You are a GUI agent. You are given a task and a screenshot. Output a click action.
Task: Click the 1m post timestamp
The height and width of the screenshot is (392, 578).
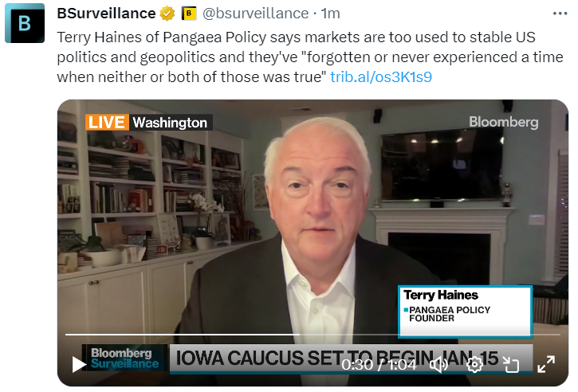pyautogui.click(x=330, y=14)
